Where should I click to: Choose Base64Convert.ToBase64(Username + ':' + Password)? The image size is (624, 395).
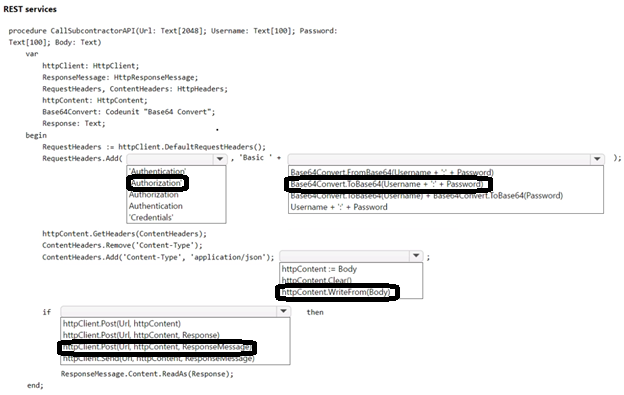(387, 184)
